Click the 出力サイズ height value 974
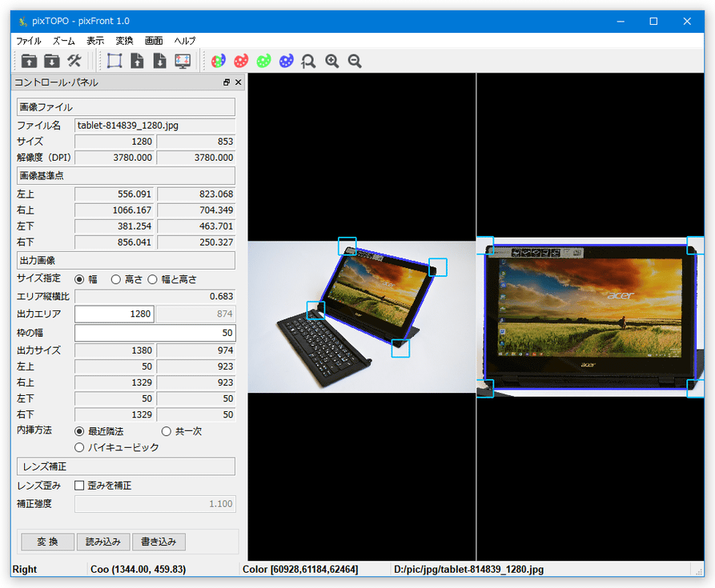This screenshot has height=588, width=715. click(x=196, y=350)
